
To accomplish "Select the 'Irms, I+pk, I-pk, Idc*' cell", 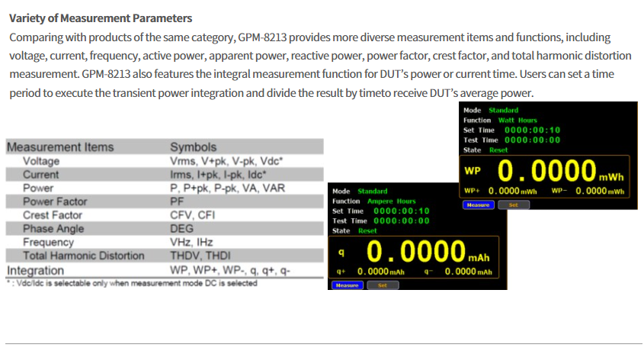I will point(218,175).
